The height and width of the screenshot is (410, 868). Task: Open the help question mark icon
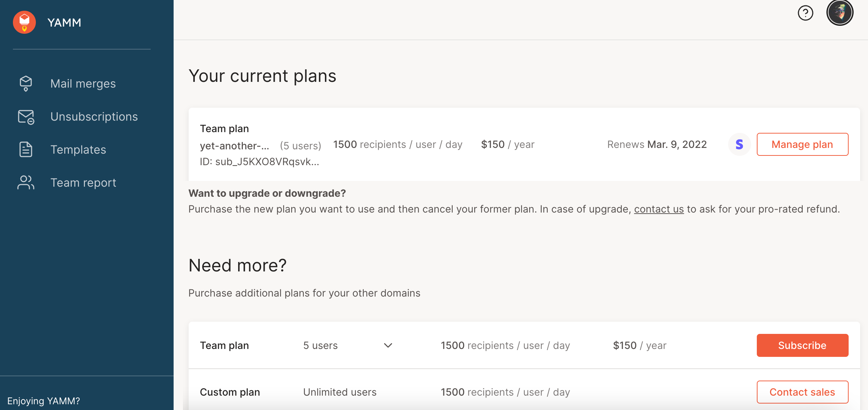(x=805, y=13)
